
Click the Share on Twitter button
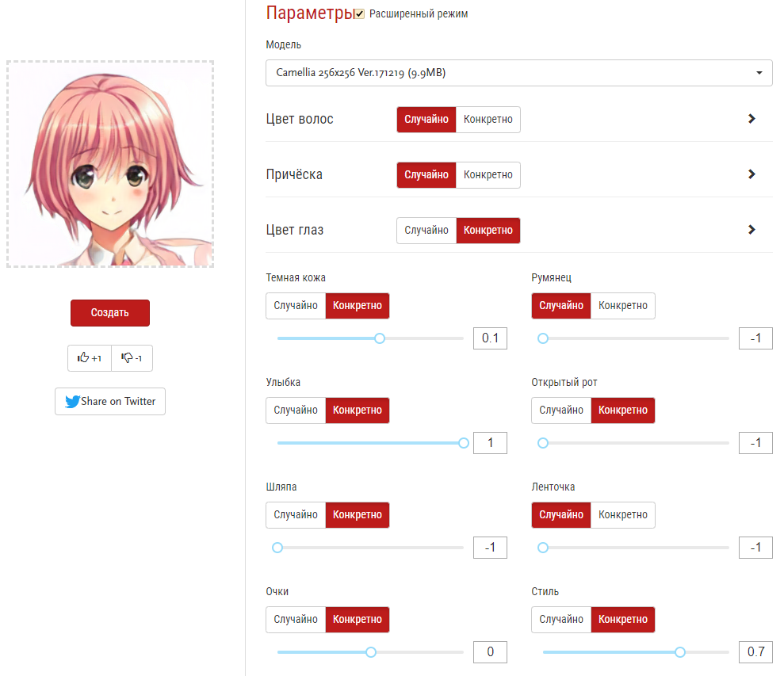(110, 402)
